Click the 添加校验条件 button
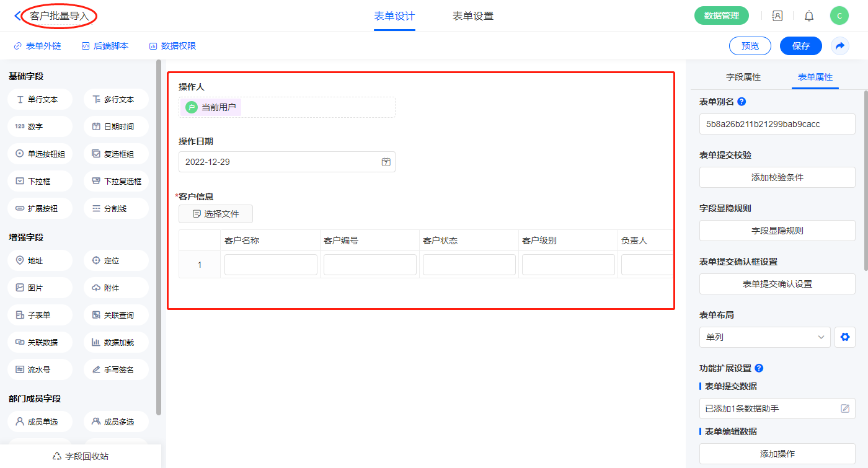 777,177
